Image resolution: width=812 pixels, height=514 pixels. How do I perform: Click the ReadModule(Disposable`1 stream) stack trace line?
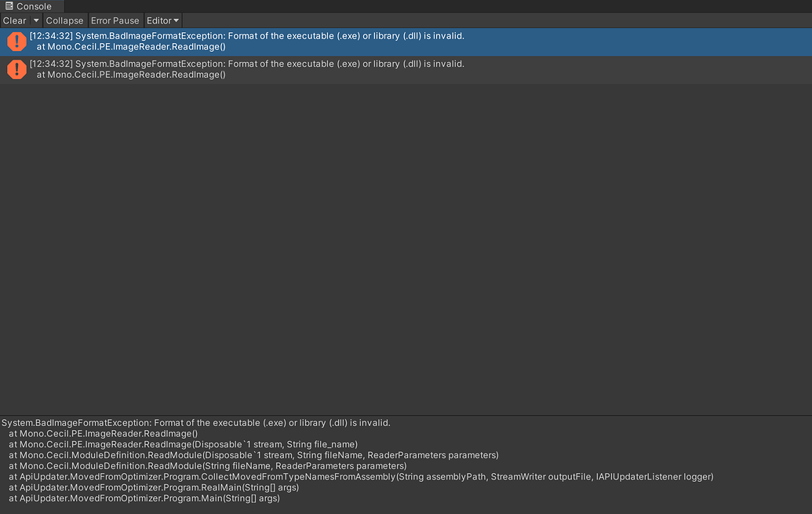point(253,455)
